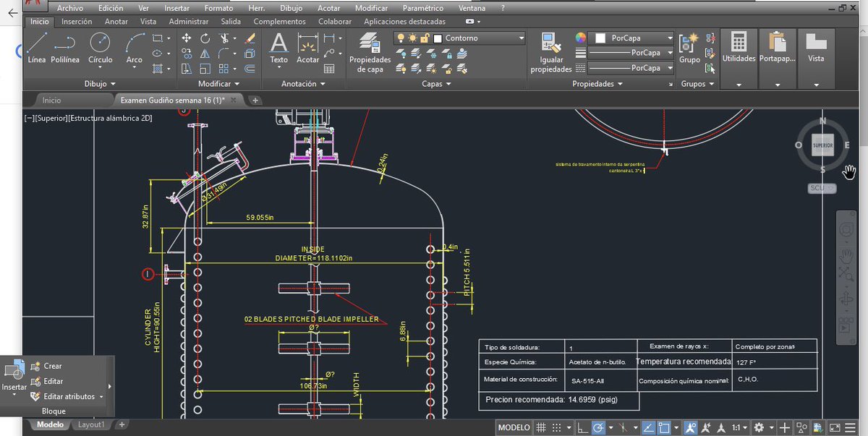
Task: Toggle polar tracking in status bar
Action: click(598, 427)
